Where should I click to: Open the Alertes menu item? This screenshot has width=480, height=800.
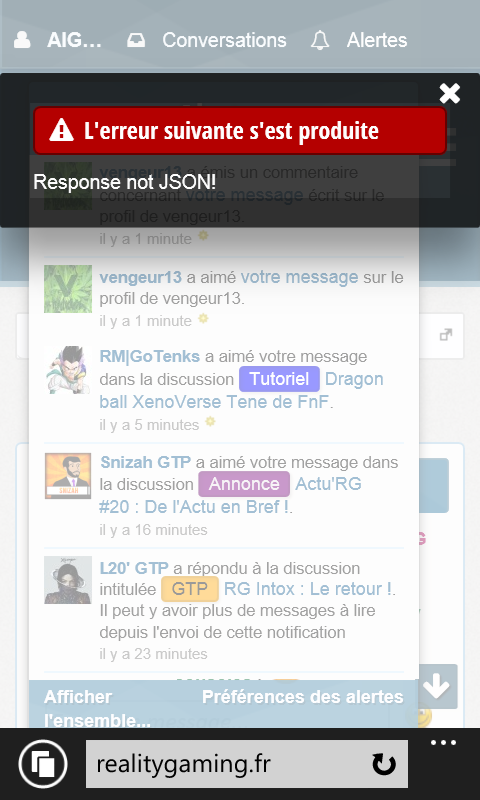click(x=377, y=40)
